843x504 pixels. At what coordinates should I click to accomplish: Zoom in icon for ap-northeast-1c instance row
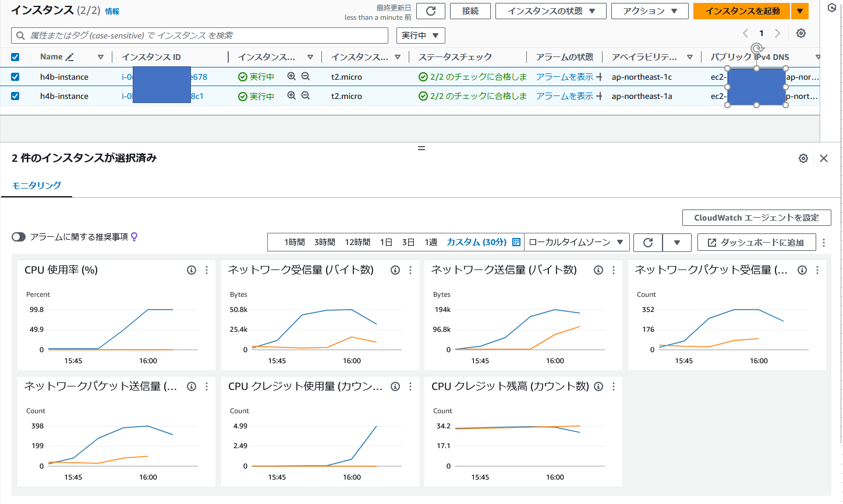(292, 76)
